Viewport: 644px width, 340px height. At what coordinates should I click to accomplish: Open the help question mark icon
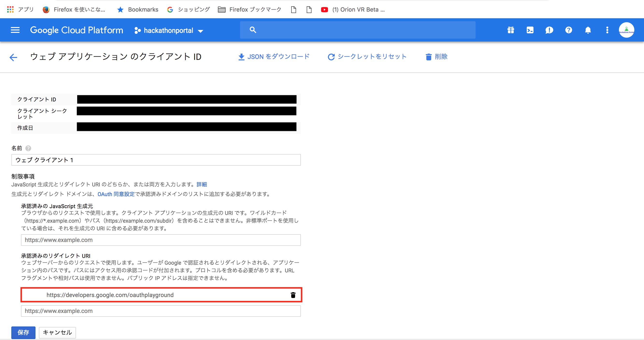568,30
